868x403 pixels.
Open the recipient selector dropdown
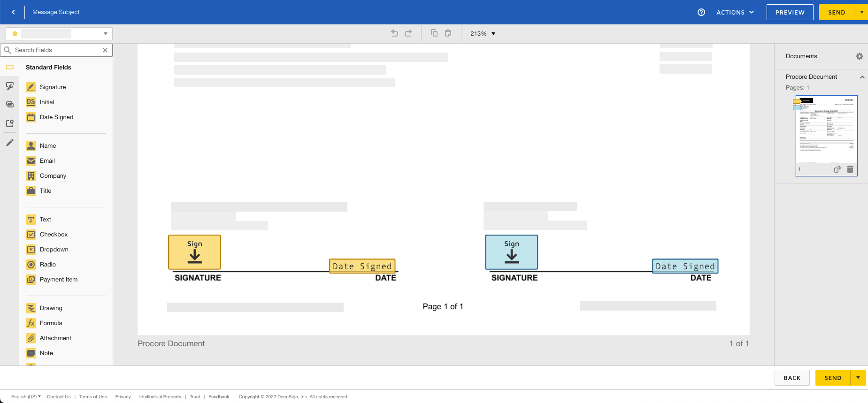click(59, 34)
